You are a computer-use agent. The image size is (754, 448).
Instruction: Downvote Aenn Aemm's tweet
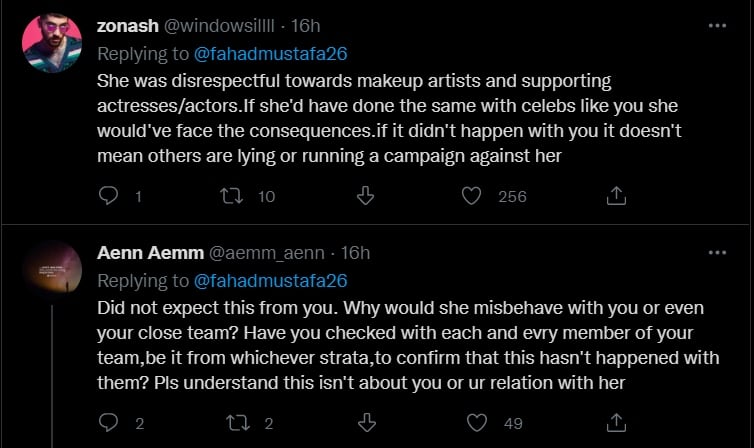[x=365, y=423]
